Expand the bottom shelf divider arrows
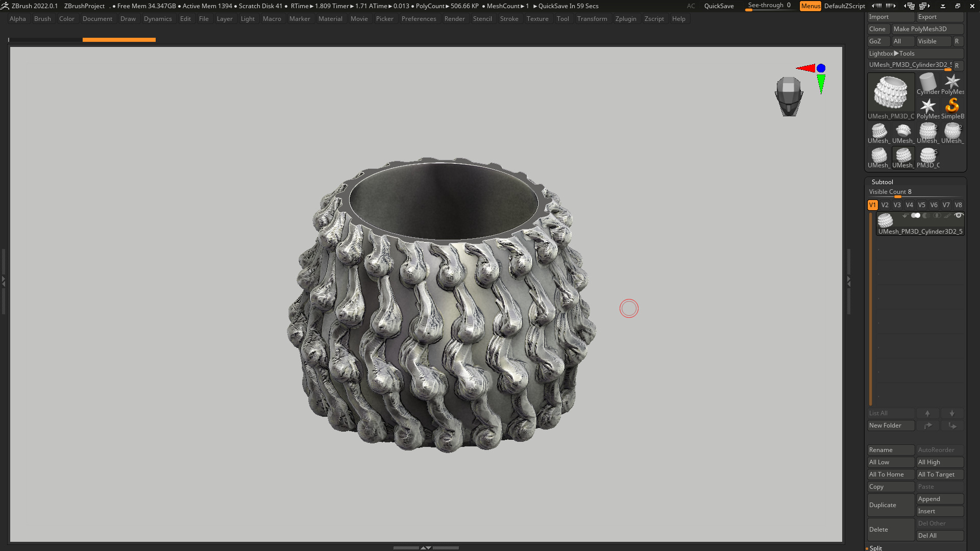This screenshot has width=980, height=551. 426,547
